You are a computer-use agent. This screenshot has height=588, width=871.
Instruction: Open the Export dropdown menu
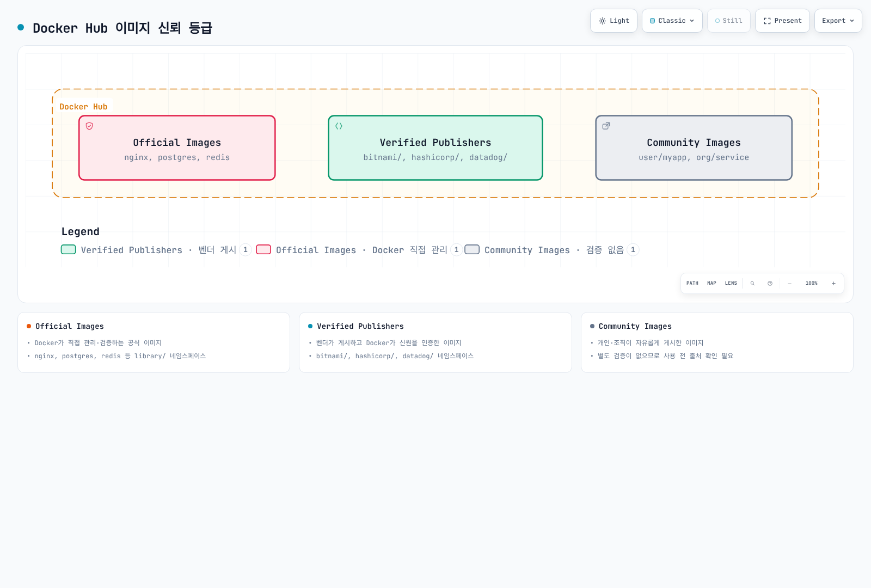838,21
